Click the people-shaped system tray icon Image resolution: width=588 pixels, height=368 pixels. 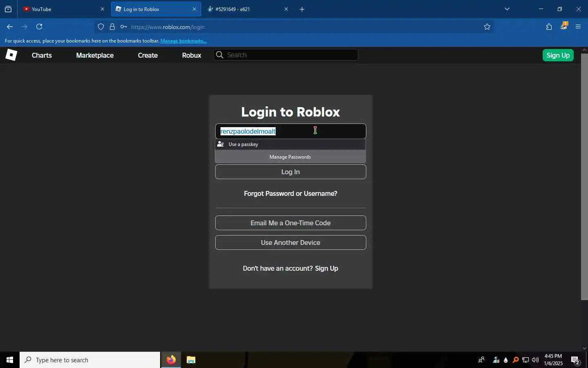pos(496,360)
